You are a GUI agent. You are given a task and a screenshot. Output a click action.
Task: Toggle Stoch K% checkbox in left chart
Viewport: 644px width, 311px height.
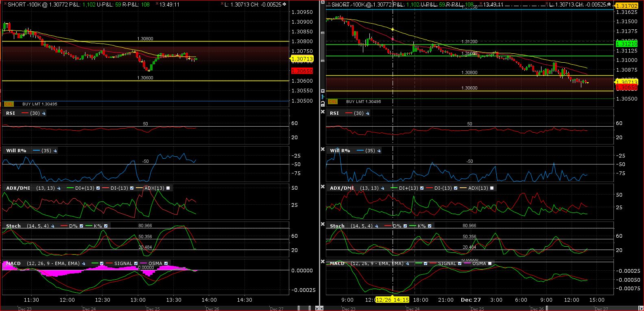106,226
